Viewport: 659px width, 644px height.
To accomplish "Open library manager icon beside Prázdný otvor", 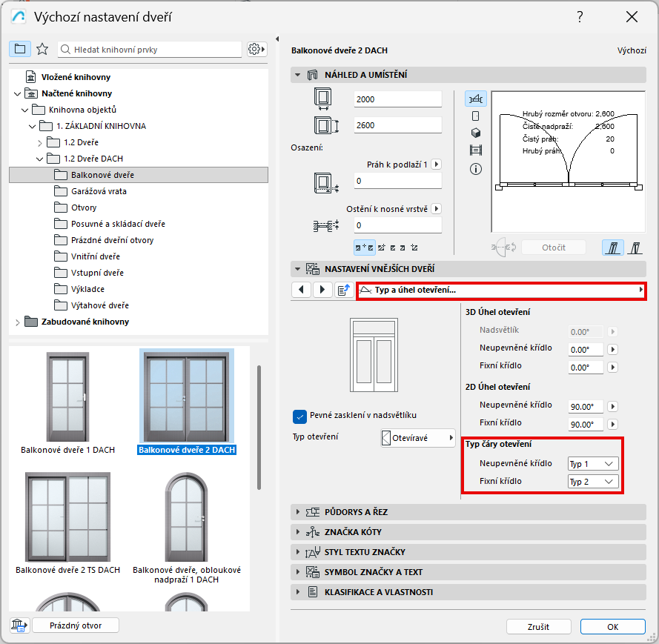I will [19, 625].
